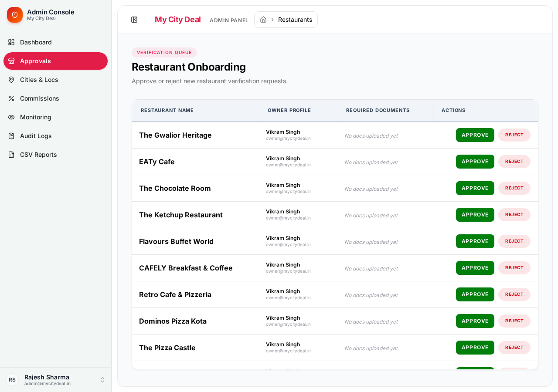Reject EATy Cafe request
Viewport: 558px width, 392px height.
tap(514, 162)
